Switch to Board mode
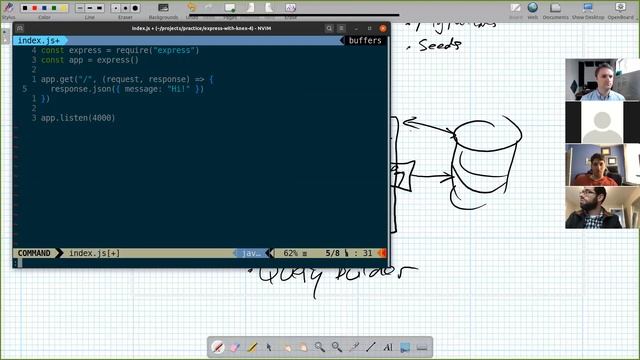The height and width of the screenshot is (360, 640). click(x=516, y=10)
